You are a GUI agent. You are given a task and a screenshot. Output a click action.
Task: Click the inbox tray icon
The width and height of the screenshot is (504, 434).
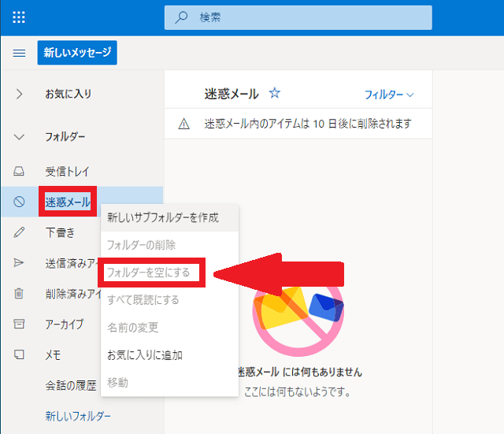(19, 171)
